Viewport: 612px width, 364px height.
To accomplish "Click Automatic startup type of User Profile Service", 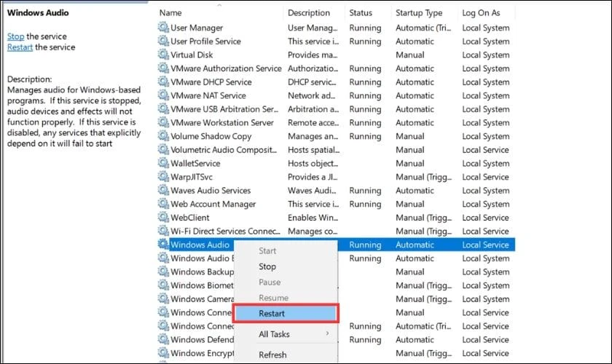I will (415, 41).
